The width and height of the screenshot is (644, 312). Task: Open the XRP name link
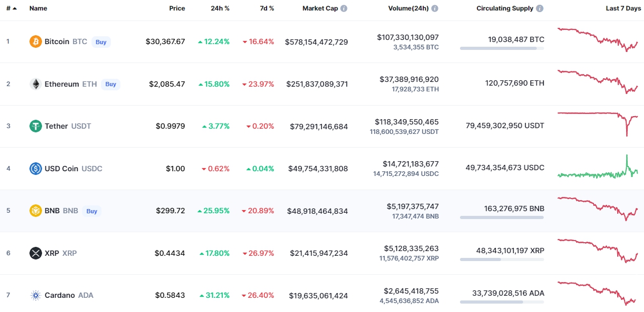coord(52,253)
